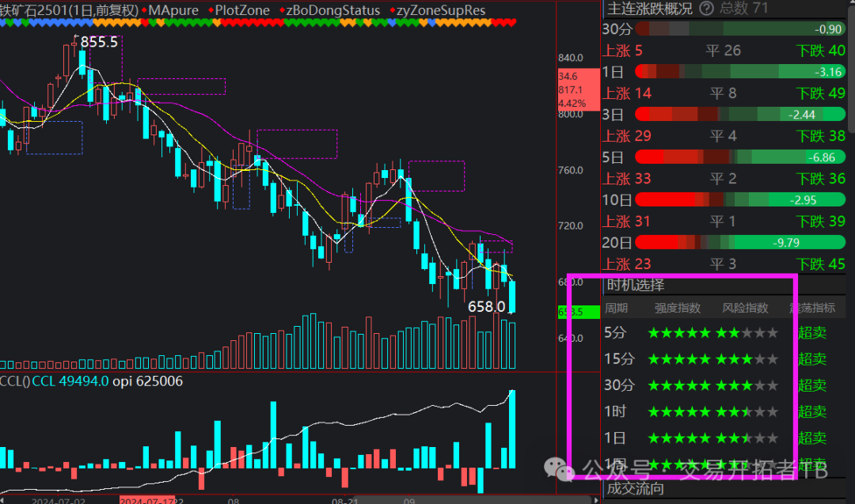This screenshot has width=855, height=504.
Task: Click the 总数 71 count
Action: coord(743,8)
